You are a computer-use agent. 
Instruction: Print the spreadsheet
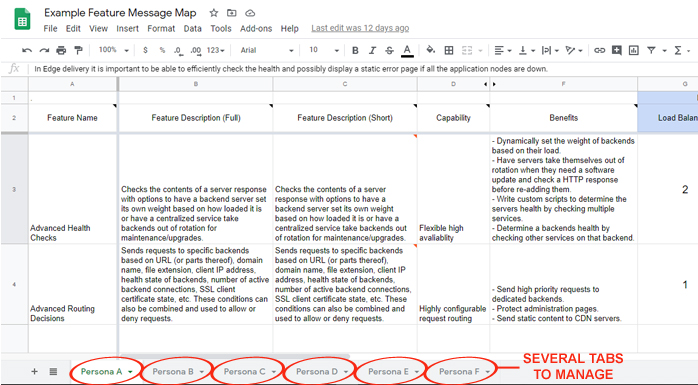(61, 50)
